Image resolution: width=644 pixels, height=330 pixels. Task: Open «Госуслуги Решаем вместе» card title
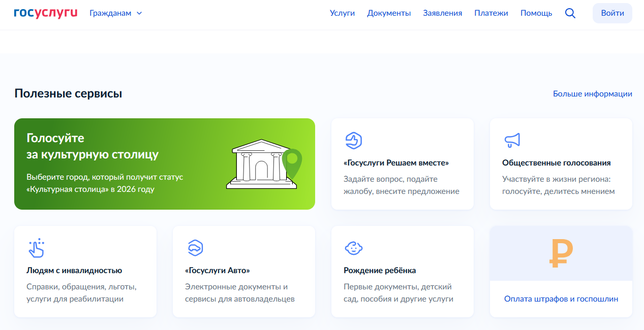click(x=396, y=163)
